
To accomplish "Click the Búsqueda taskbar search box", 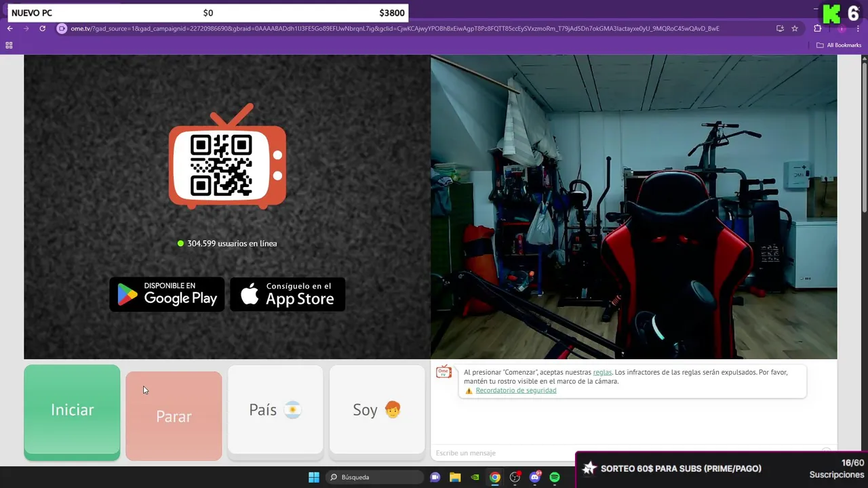I will tap(374, 477).
